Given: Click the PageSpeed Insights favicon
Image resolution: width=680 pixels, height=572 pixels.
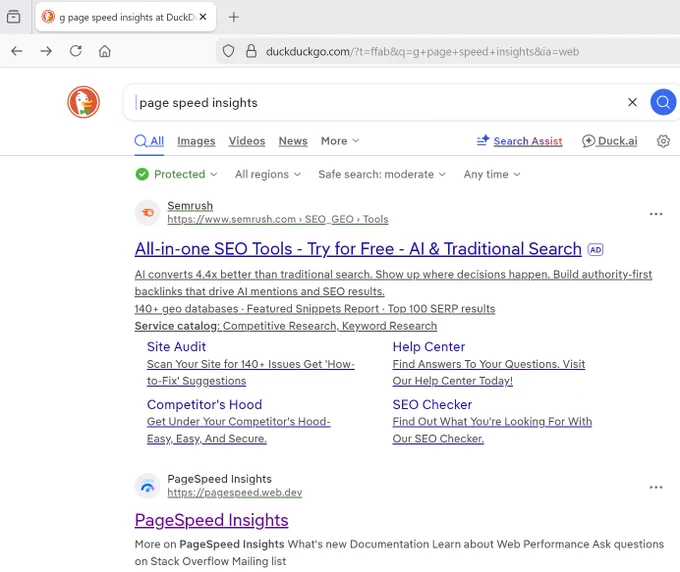Looking at the screenshot, I should click(147, 486).
